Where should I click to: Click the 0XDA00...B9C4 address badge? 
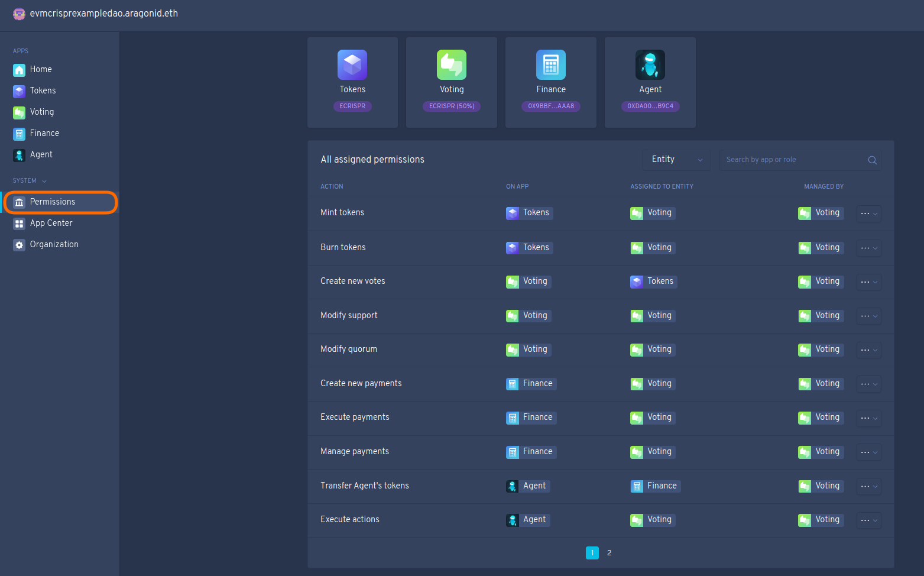click(x=650, y=106)
